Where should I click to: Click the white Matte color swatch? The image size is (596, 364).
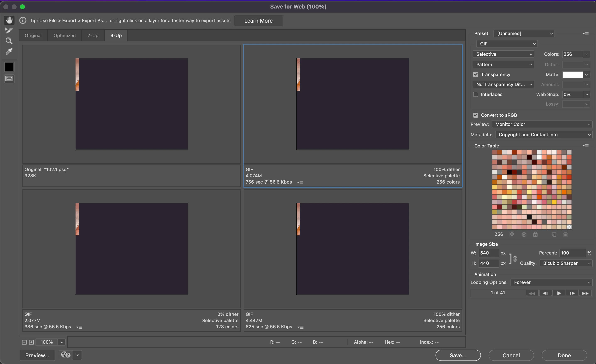(x=572, y=75)
